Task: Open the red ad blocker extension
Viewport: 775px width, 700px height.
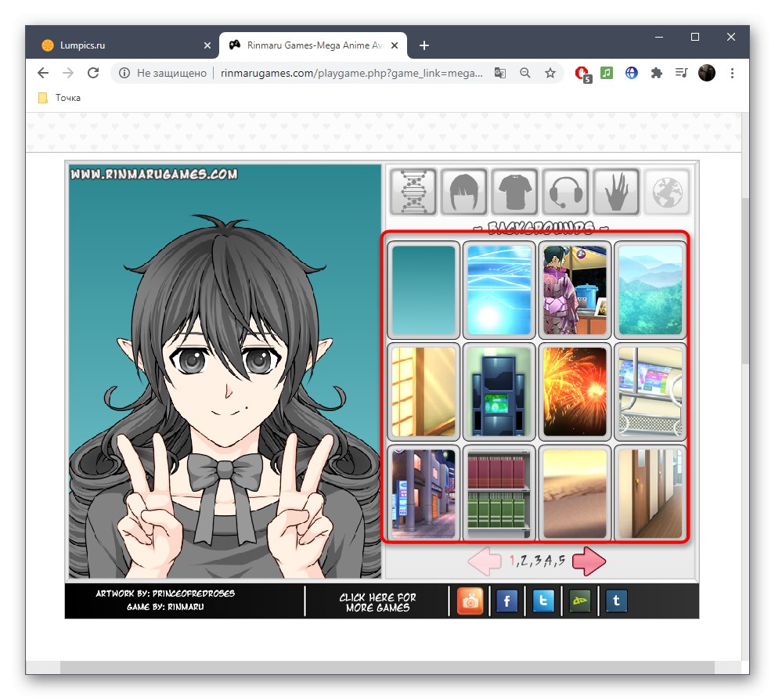Action: (583, 74)
